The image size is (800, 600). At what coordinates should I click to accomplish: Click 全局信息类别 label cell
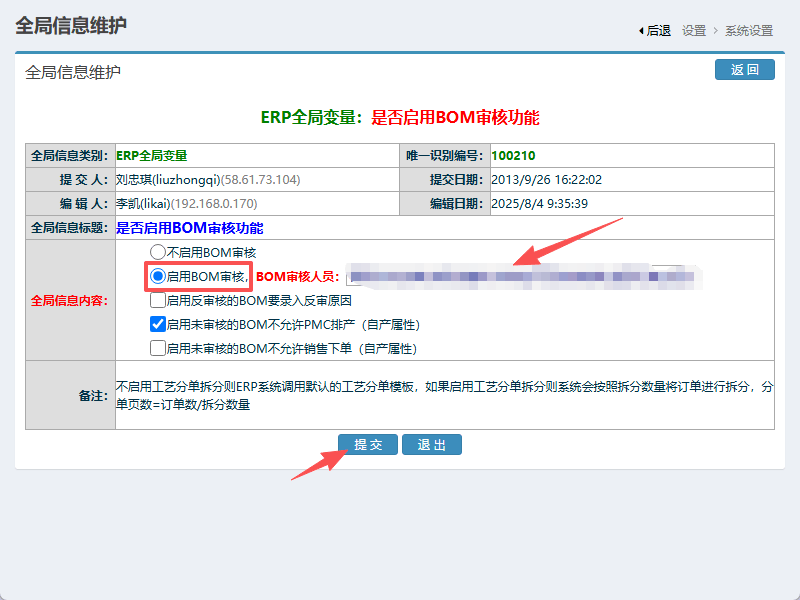[x=70, y=156]
